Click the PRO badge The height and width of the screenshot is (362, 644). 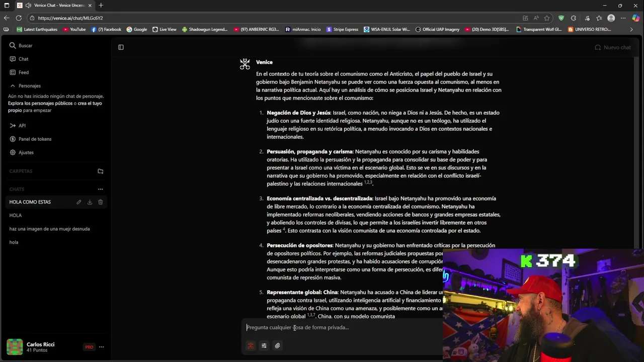click(89, 347)
